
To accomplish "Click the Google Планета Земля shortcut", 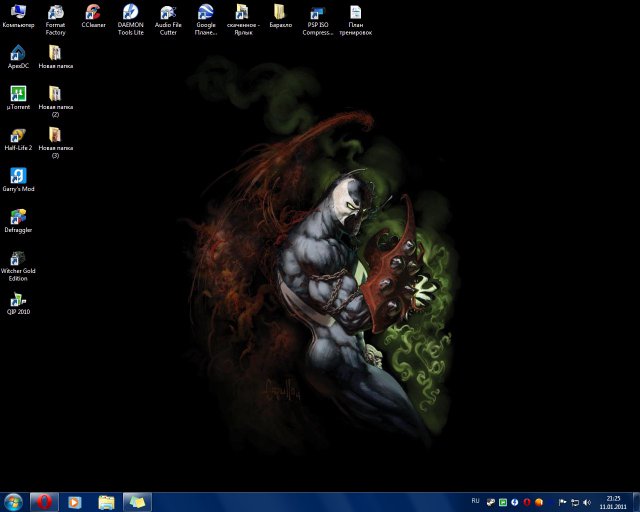I will click(x=205, y=13).
